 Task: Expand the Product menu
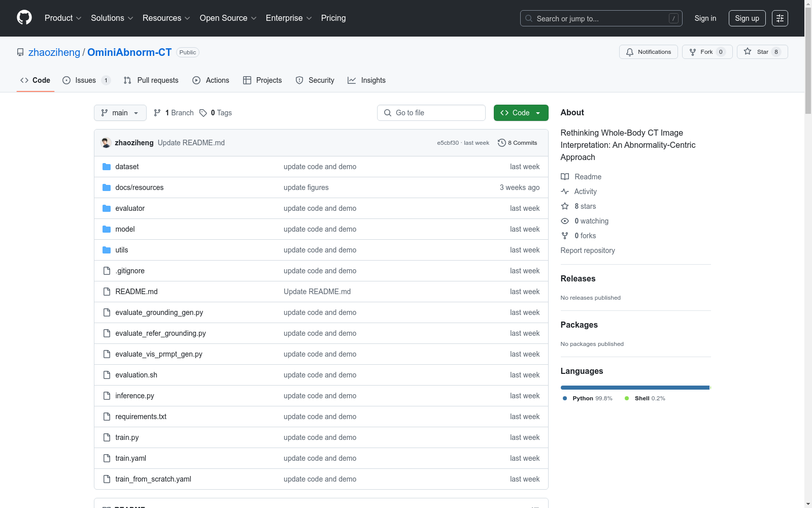tap(63, 18)
